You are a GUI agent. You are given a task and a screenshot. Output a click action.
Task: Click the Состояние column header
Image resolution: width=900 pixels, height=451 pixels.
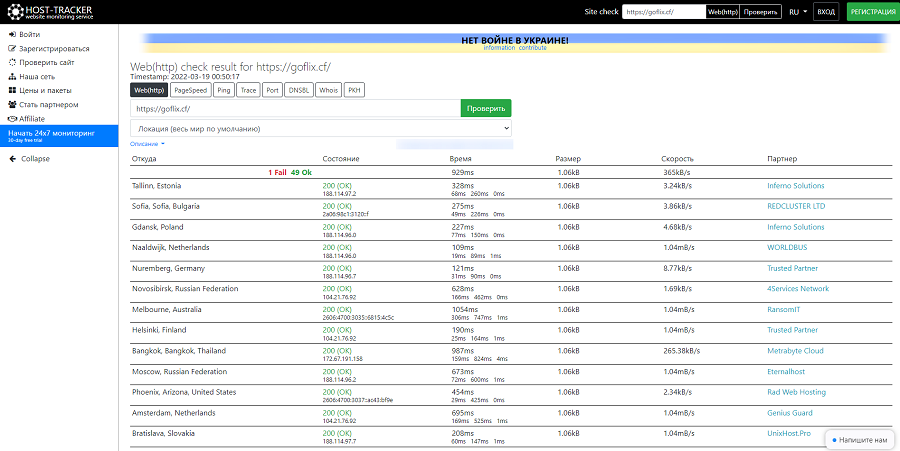pyautogui.click(x=341, y=159)
